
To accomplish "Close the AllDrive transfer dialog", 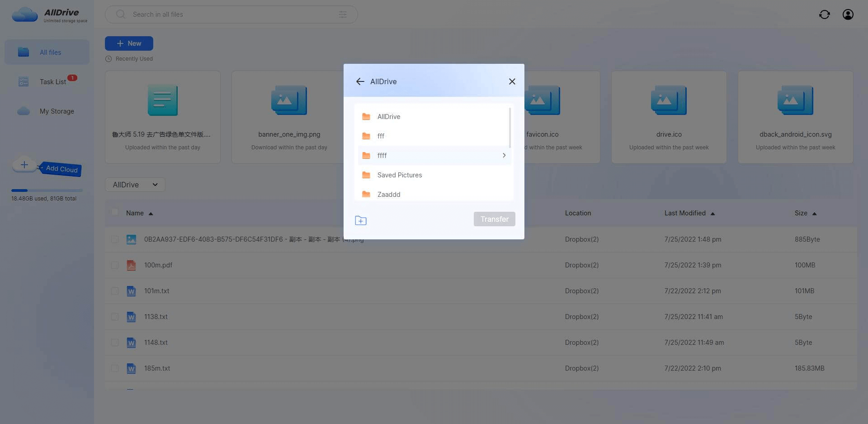I will 512,81.
